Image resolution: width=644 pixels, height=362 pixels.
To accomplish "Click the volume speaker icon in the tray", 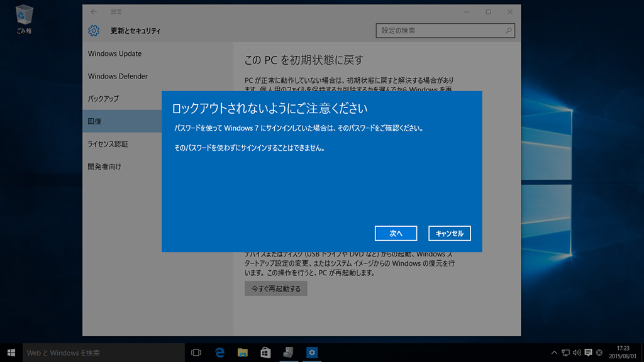I will click(x=577, y=353).
